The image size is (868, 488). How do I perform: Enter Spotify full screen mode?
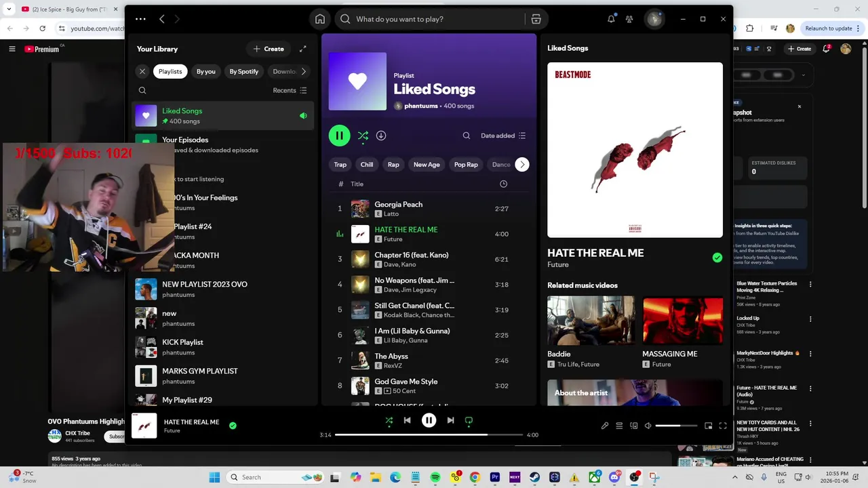[723, 426]
